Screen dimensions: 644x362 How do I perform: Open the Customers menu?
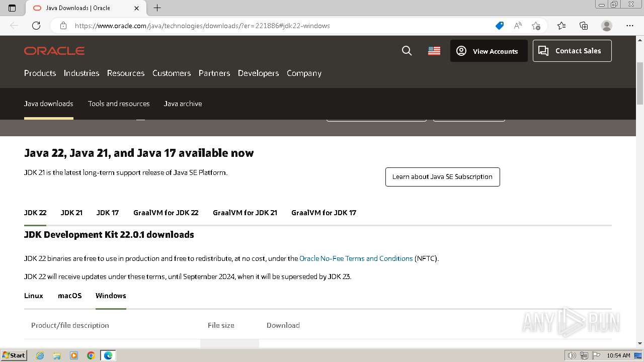tap(172, 73)
